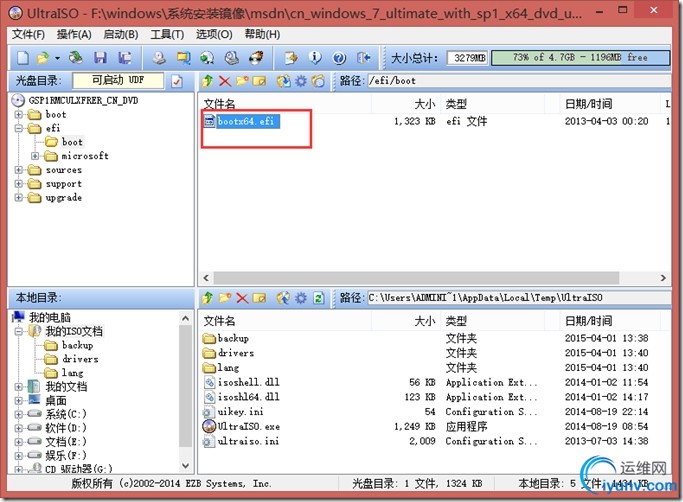Click the boot properties checkmark icon
This screenshot has width=683, height=502.
(x=177, y=81)
